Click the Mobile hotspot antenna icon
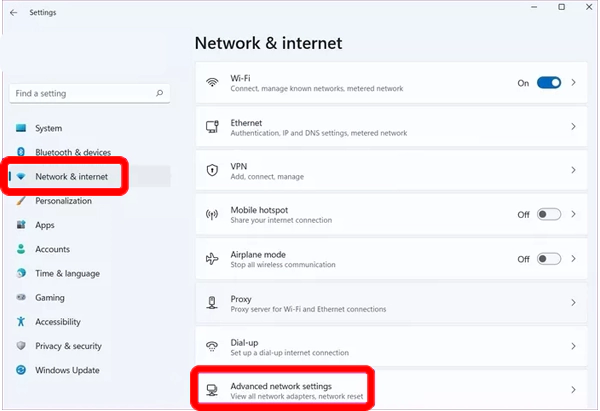 click(x=212, y=215)
